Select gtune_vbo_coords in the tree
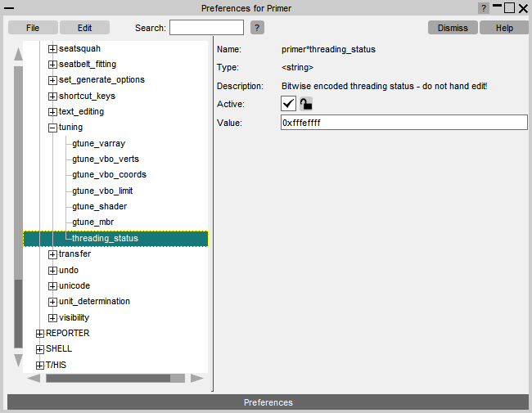532x413 pixels. pyautogui.click(x=109, y=175)
